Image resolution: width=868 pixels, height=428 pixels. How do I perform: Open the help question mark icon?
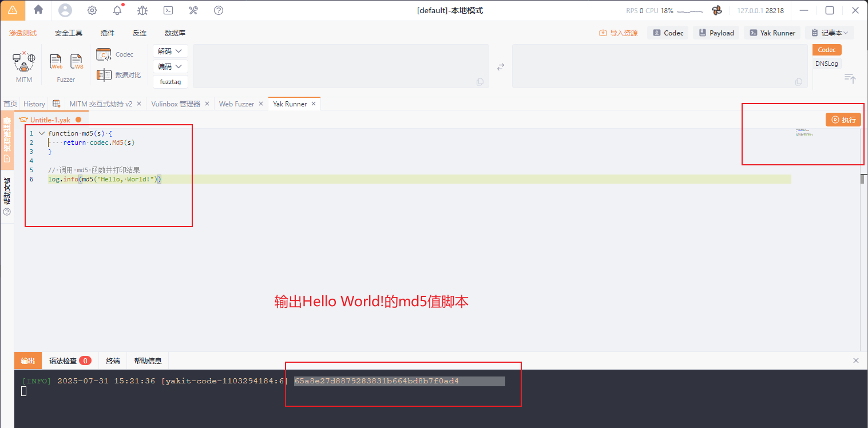(219, 10)
